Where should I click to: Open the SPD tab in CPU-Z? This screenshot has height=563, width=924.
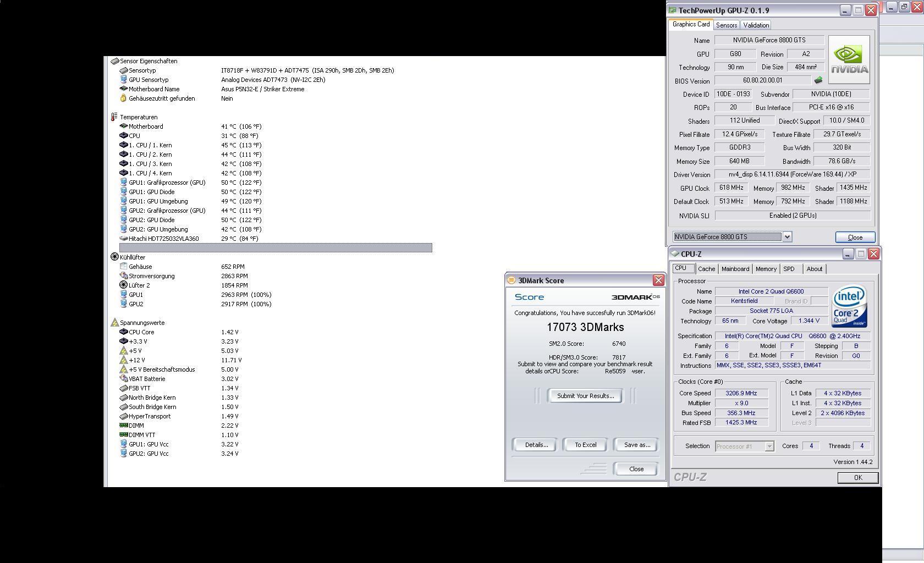point(789,269)
